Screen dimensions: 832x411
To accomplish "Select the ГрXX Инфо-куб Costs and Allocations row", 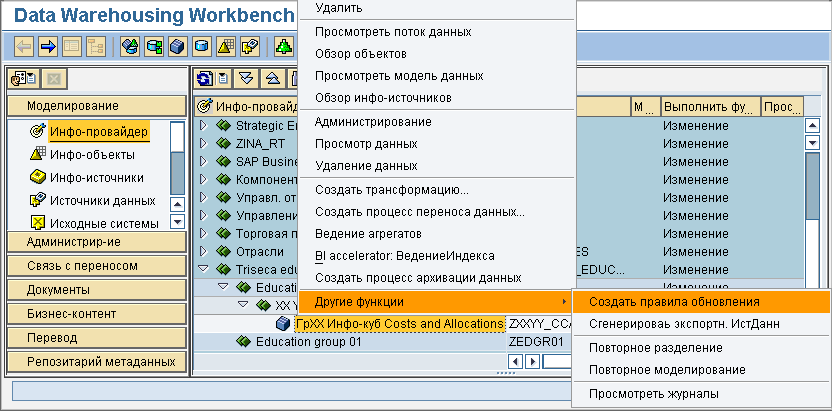I will tap(400, 323).
